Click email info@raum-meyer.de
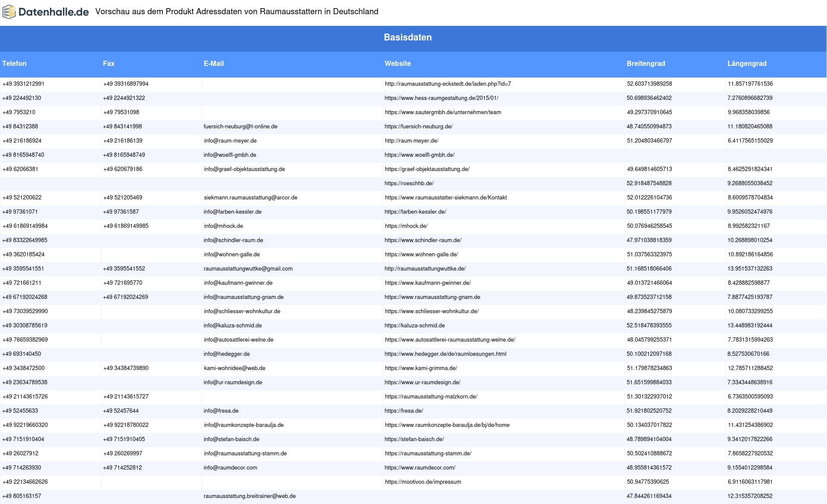This screenshot has height=504, width=827. tap(230, 141)
